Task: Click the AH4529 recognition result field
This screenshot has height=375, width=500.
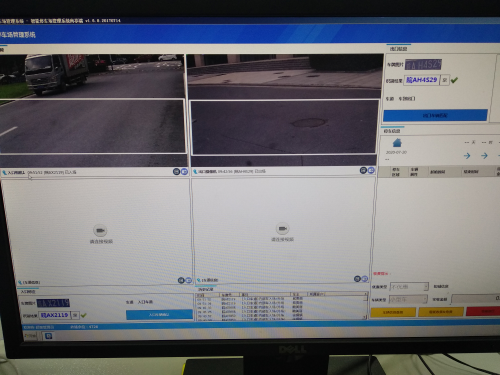Action: (x=421, y=80)
